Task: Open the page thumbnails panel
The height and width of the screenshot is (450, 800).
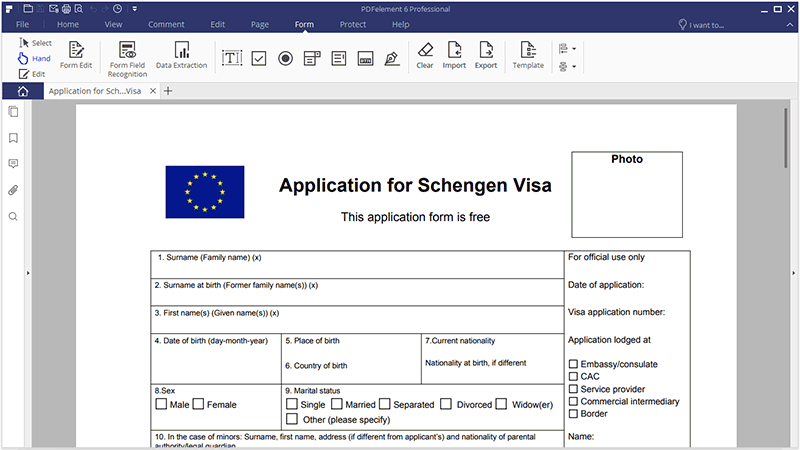Action: point(13,112)
